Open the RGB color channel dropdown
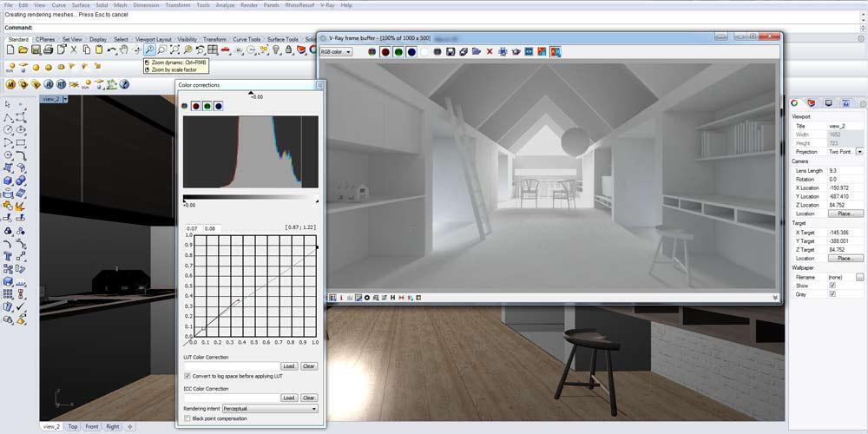The height and width of the screenshot is (434, 868). click(x=335, y=51)
